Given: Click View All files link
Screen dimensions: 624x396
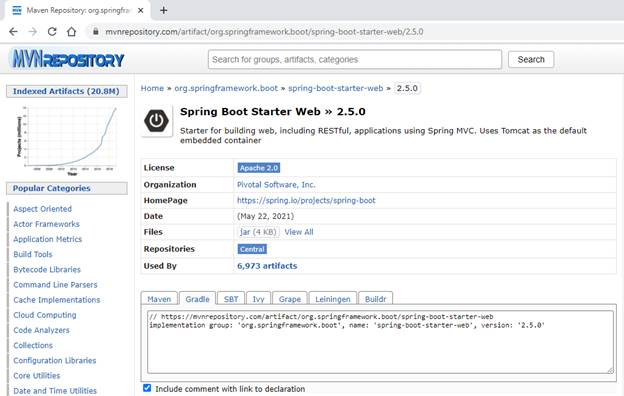Looking at the screenshot, I should [299, 232].
